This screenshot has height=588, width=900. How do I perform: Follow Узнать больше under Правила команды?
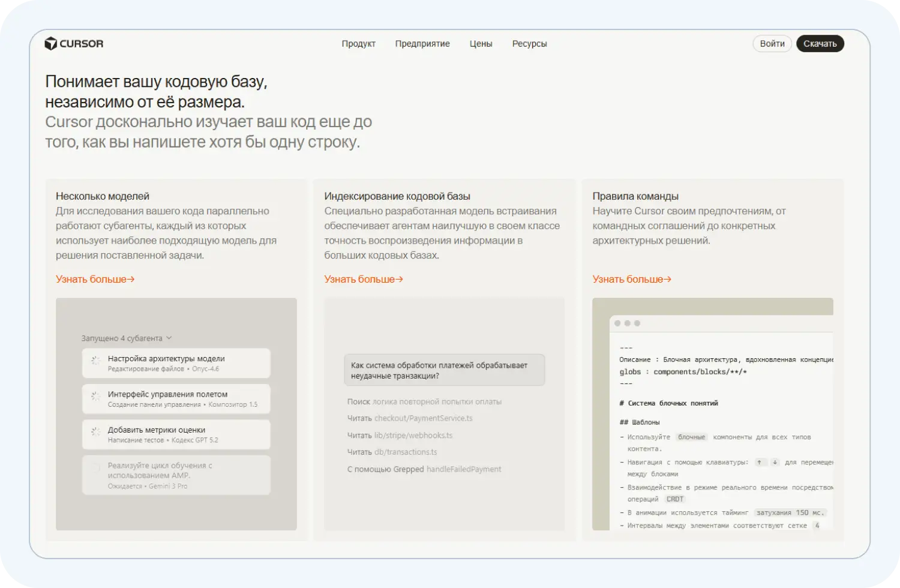pyautogui.click(x=632, y=279)
